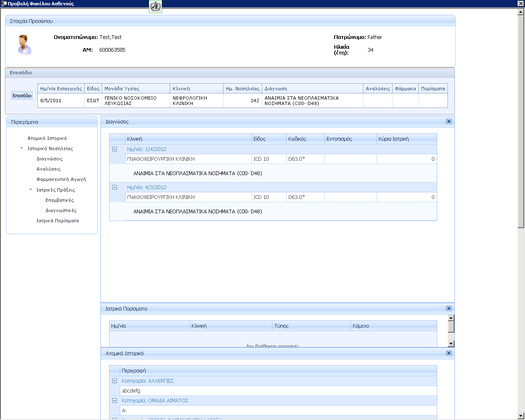Collapse the Κατηγορία: ΑΛΛΕΡΓΙΕΣ group

[115, 381]
